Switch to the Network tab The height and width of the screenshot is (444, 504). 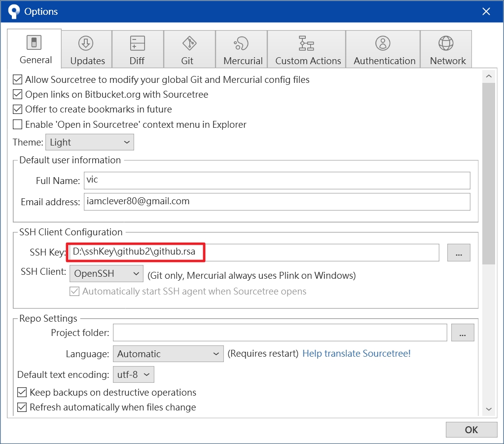tap(446, 49)
